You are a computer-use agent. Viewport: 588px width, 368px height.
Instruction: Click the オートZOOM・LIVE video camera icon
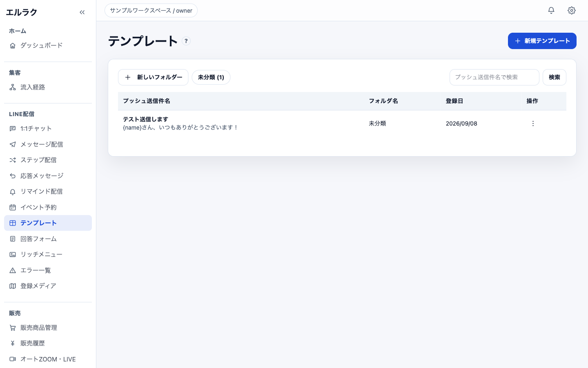[x=13, y=359]
